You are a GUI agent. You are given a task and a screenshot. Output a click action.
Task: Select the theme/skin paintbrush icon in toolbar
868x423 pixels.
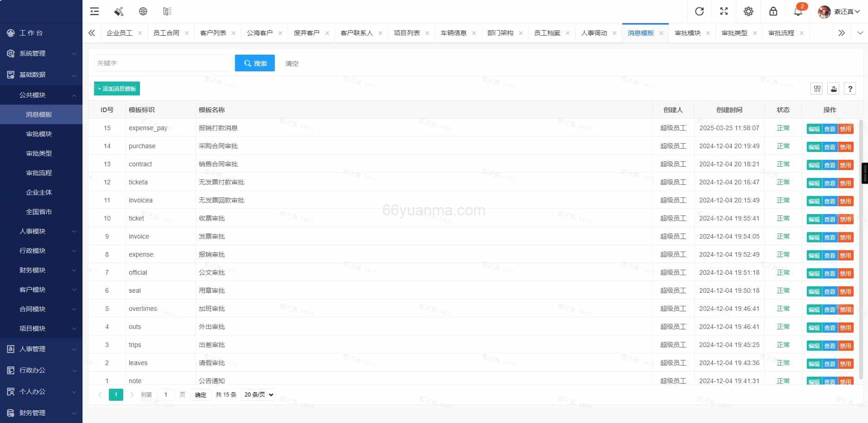pyautogui.click(x=119, y=11)
